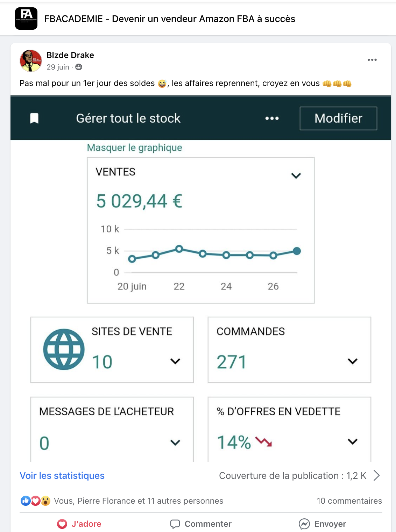The height and width of the screenshot is (532, 396).
Task: Click the red downward trend arrow beside 14%
Action: click(264, 442)
